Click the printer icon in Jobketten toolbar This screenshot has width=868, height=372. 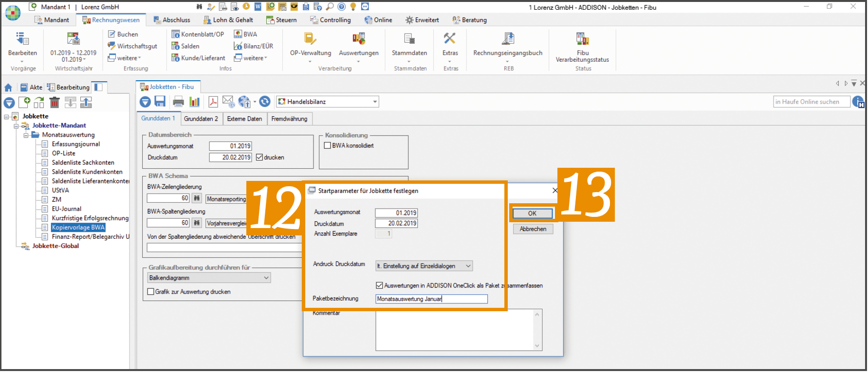pos(179,102)
